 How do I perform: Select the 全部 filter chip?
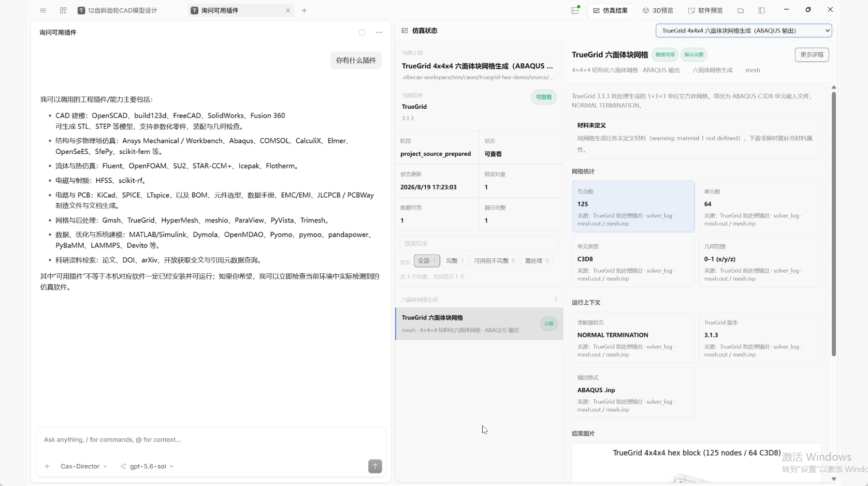point(427,261)
